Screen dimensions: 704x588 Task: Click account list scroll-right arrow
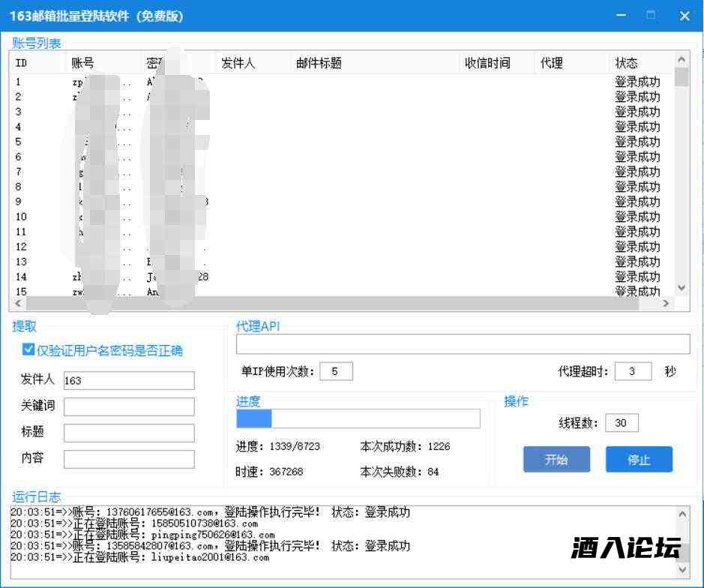tap(666, 303)
